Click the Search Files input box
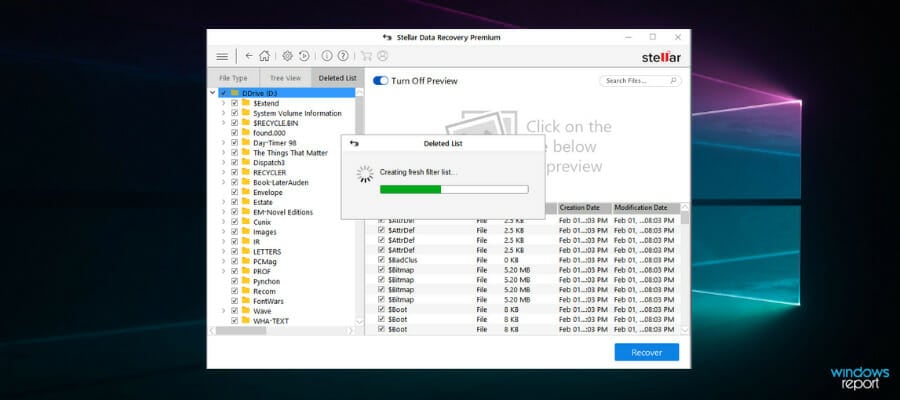This screenshot has width=900, height=400. click(641, 81)
